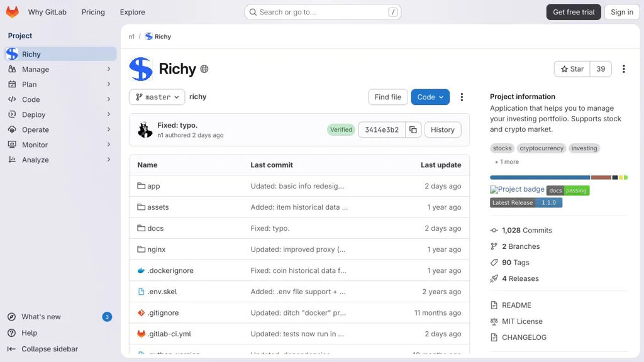The image size is (644, 362).
Task: Expand the Monitor section chevron
Action: pyautogui.click(x=109, y=145)
